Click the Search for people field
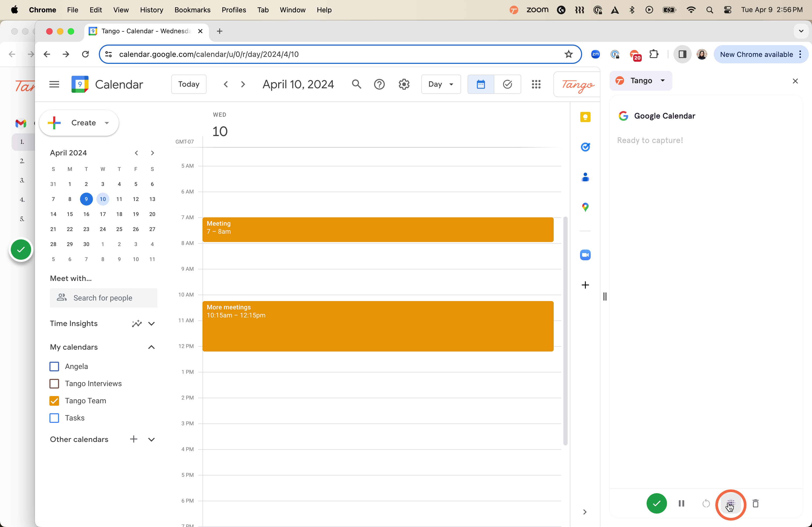The width and height of the screenshot is (812, 527). click(103, 298)
